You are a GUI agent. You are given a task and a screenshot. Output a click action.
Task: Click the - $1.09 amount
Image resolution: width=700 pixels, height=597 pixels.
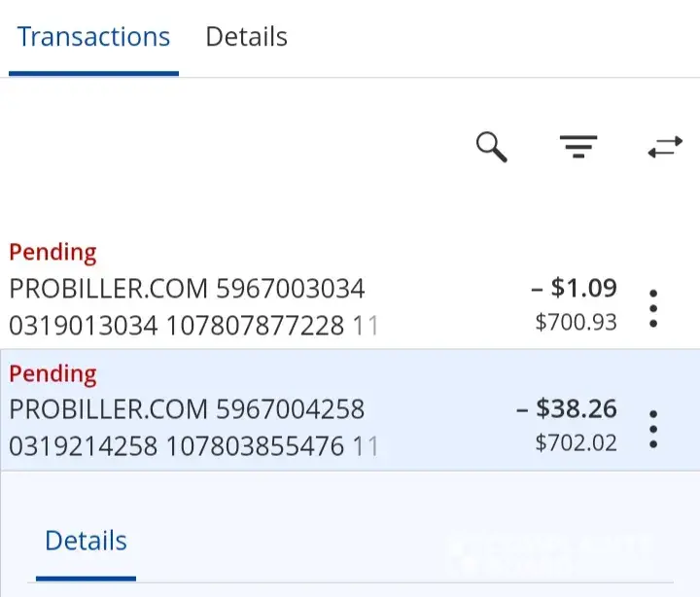pos(575,288)
